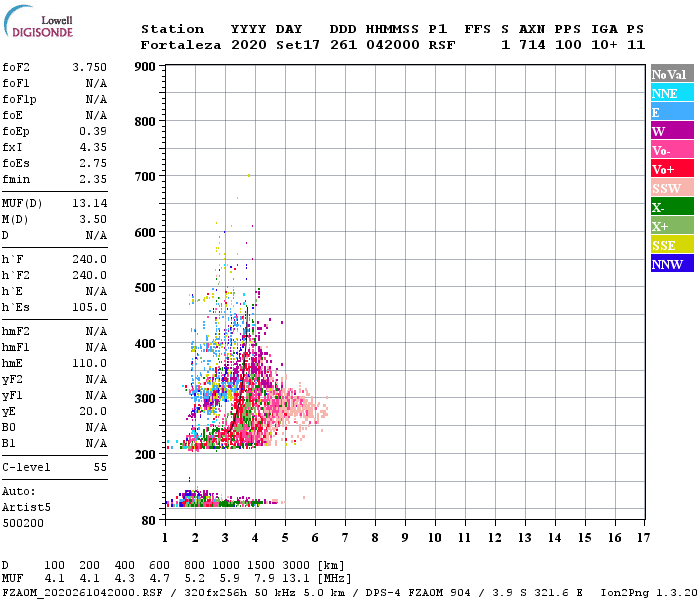Select the X- dark green legend swatch

coord(672,206)
